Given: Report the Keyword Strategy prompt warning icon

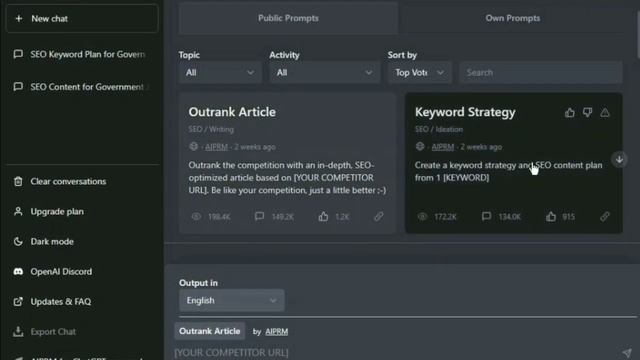Looking at the screenshot, I should (x=605, y=113).
